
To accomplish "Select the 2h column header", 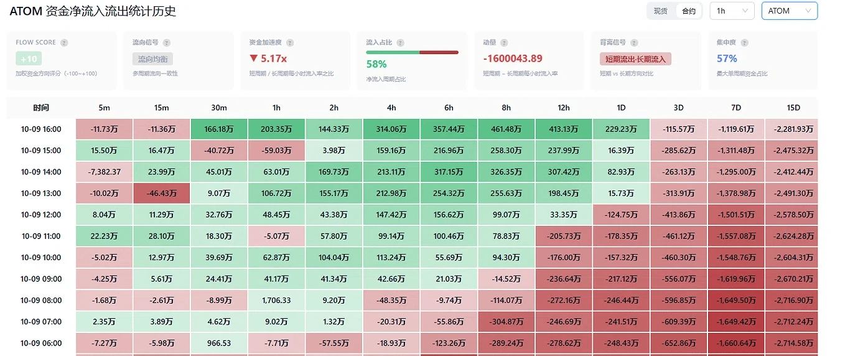I will tap(334, 108).
